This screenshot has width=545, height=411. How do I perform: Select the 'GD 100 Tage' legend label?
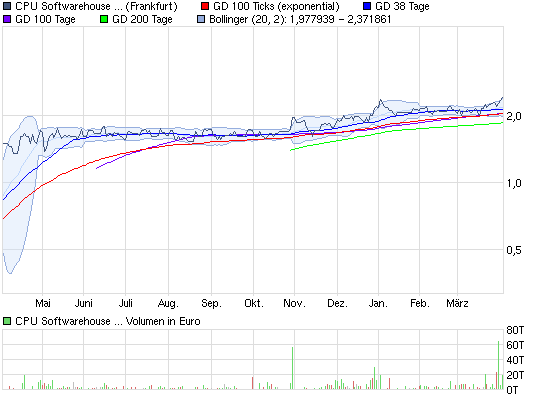pos(45,19)
